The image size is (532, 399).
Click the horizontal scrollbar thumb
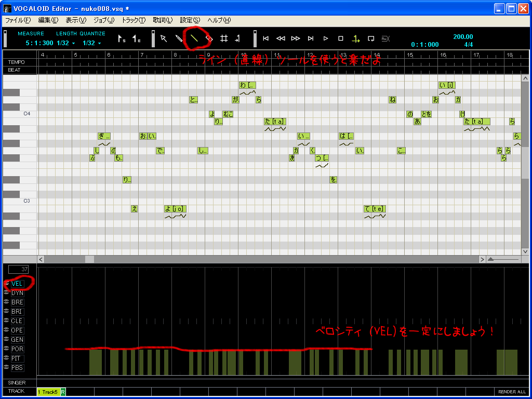pos(89,260)
